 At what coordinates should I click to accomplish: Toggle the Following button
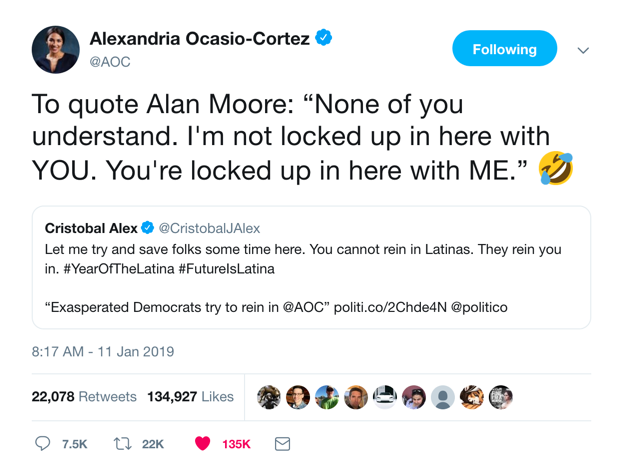point(504,49)
